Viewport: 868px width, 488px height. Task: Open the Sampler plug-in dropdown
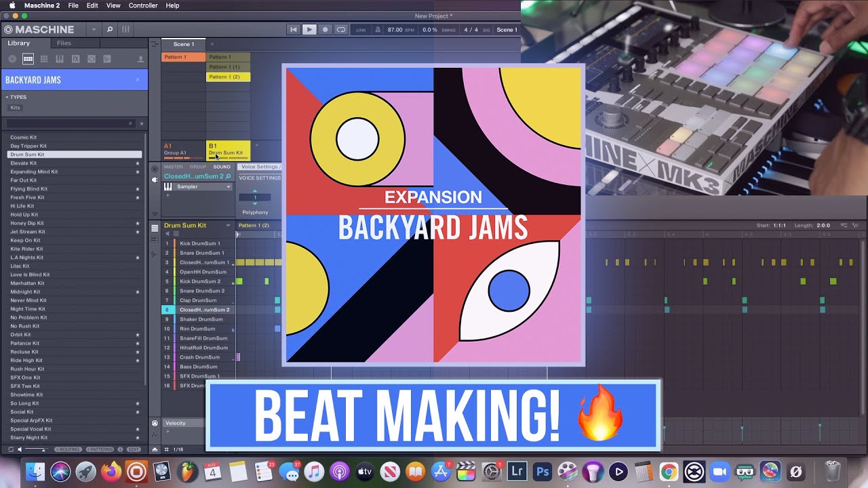coord(229,187)
